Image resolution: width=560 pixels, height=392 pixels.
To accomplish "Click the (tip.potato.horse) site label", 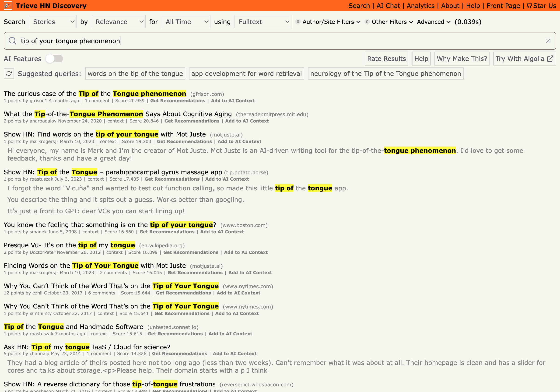I will (x=246, y=172).
